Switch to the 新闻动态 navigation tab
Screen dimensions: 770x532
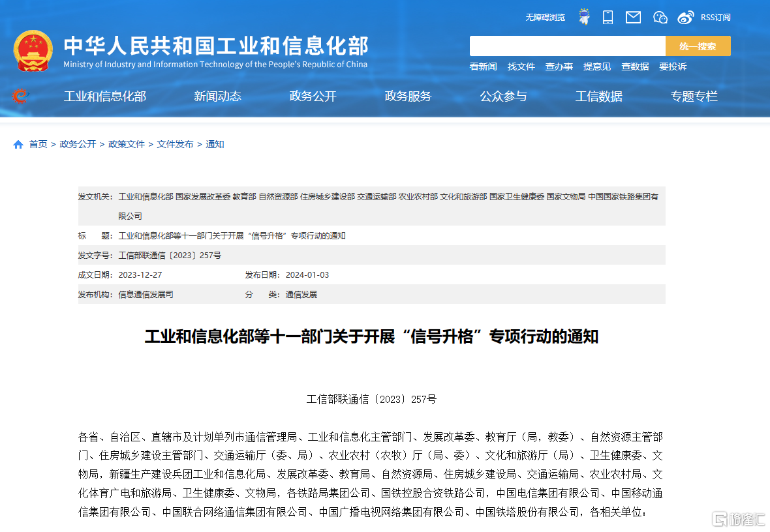(217, 96)
